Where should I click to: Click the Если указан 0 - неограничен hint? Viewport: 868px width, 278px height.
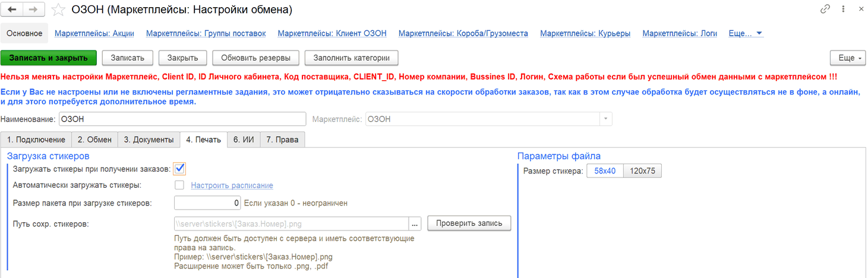[x=296, y=203]
